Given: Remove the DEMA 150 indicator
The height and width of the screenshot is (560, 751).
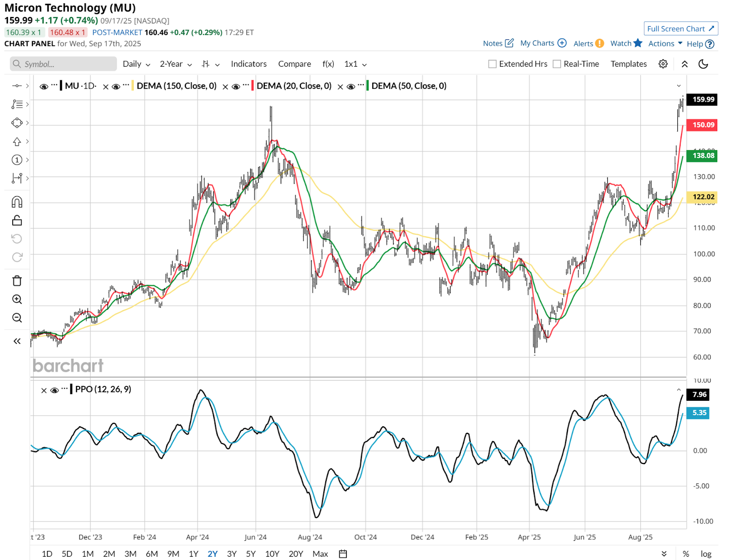Looking at the screenshot, I should 106,86.
